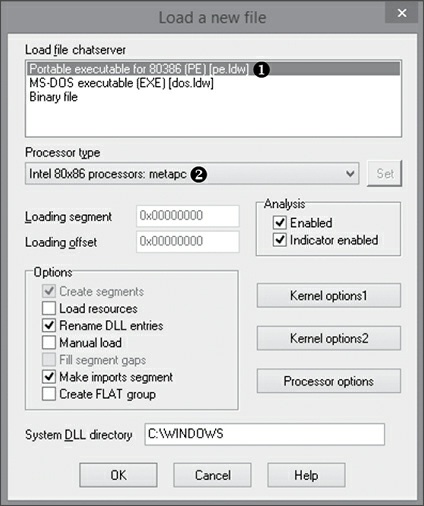Choose Binary file loader option

click(x=53, y=97)
